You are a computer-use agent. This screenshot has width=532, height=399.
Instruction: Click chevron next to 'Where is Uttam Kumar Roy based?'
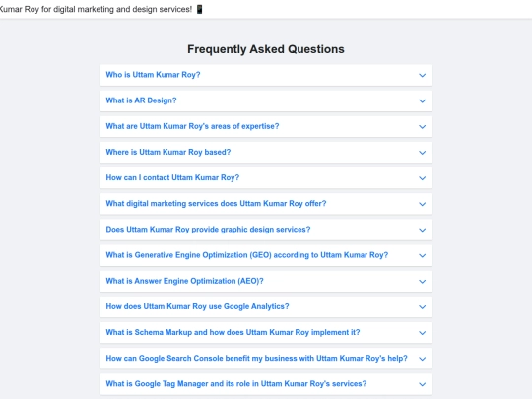coord(422,153)
